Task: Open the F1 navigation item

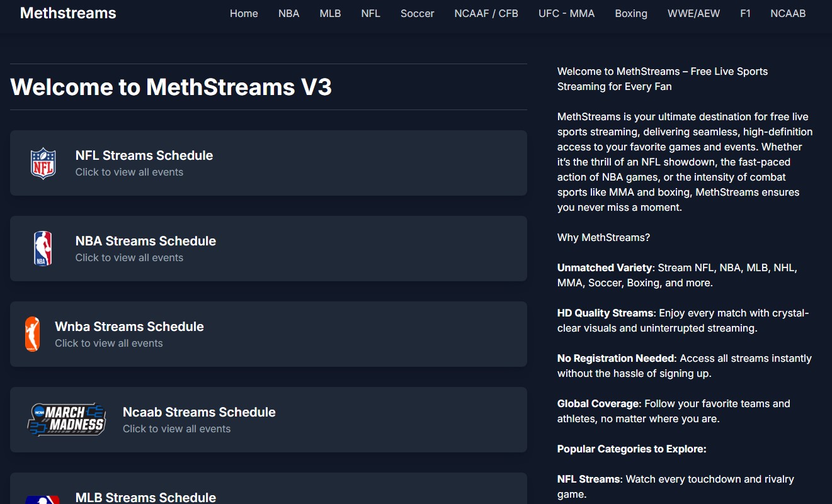Action: [745, 13]
